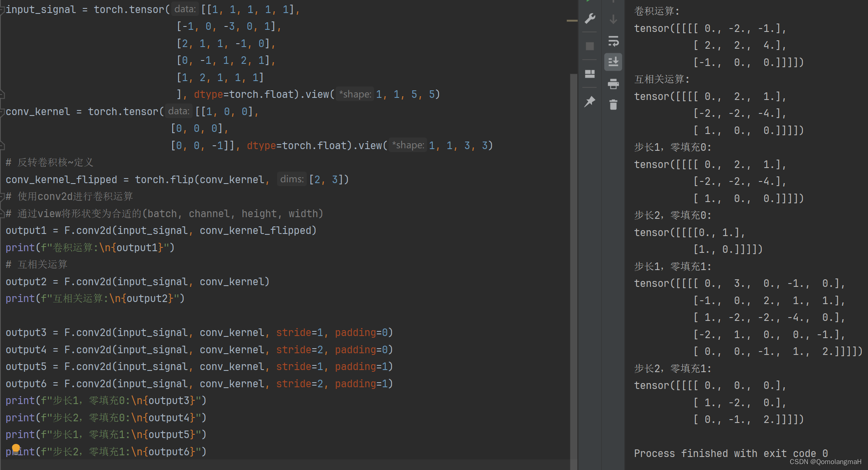Click on 'Process finished with exit code 0'

(731, 453)
